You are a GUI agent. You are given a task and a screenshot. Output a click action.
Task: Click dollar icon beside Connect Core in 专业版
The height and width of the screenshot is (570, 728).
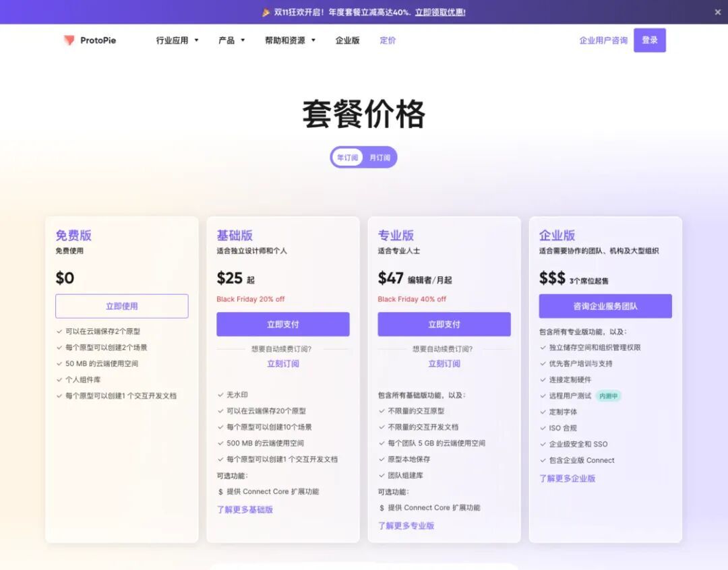[x=382, y=508]
